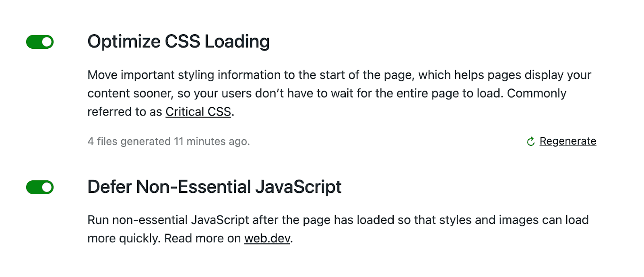644x277 pixels.
Task: Regenerate the Critical CSS files
Action: tap(568, 141)
